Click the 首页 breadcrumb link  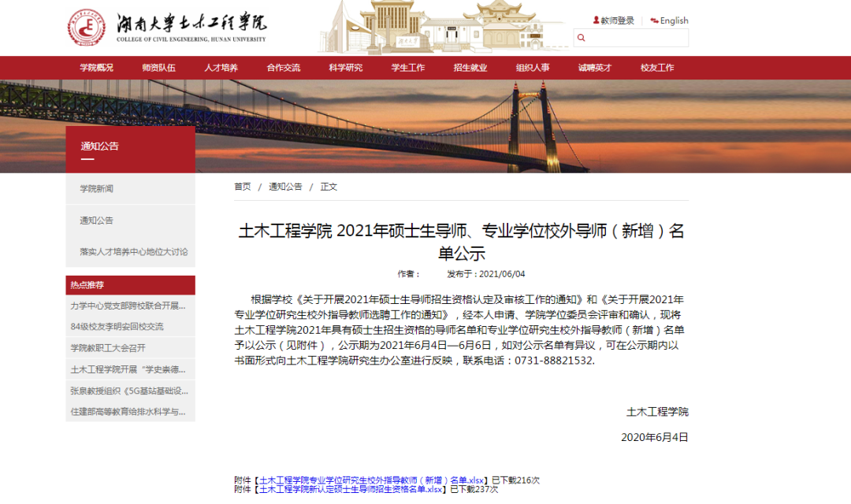click(243, 187)
